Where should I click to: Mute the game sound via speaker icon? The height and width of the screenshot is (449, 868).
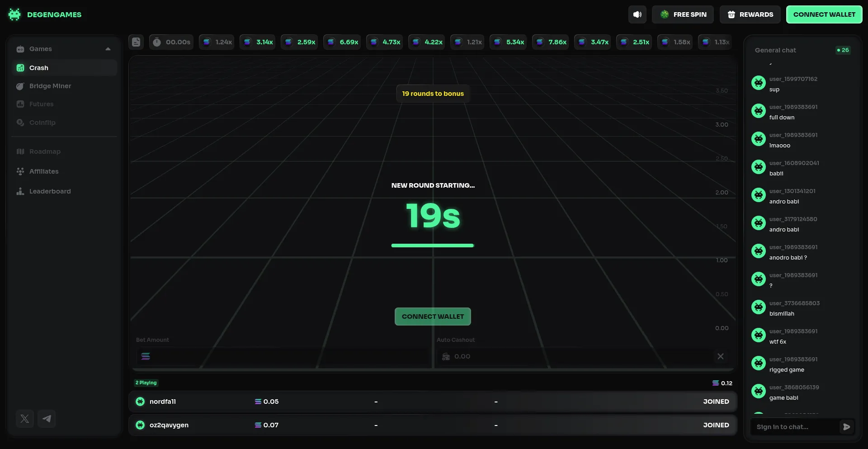click(x=637, y=14)
